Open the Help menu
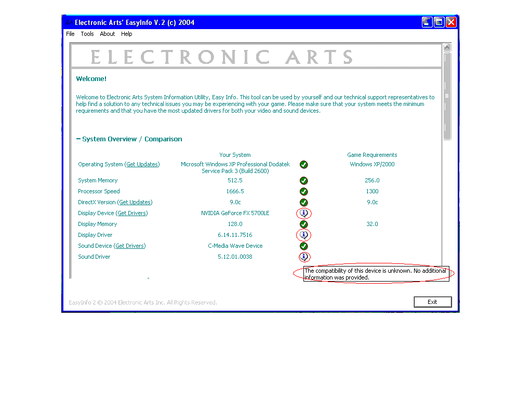Viewport: 532px width, 399px height. pyautogui.click(x=127, y=34)
